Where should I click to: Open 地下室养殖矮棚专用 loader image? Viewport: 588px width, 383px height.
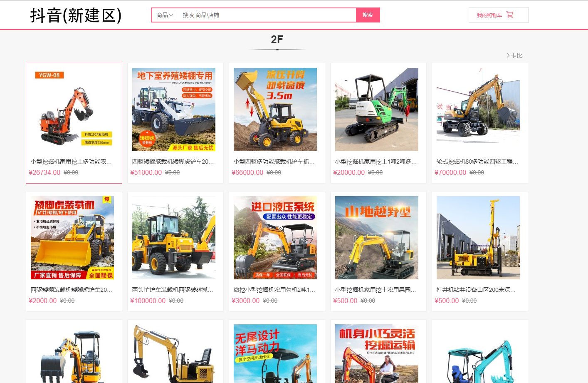(174, 109)
